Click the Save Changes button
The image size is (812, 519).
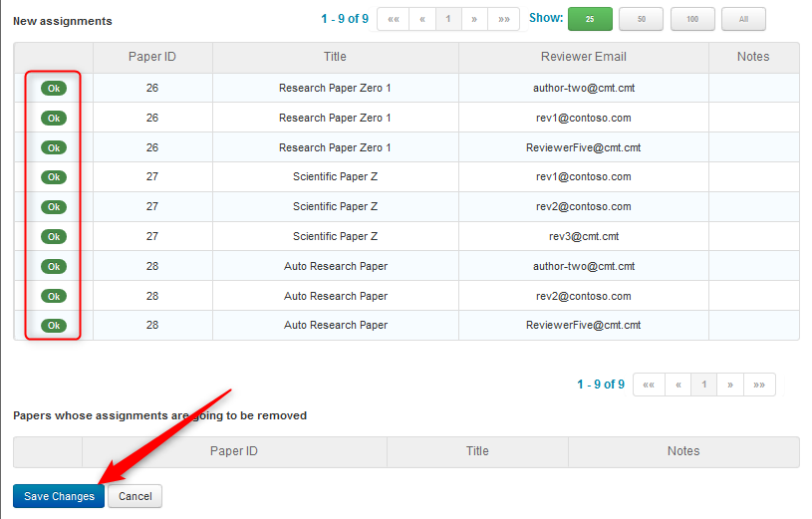[59, 496]
